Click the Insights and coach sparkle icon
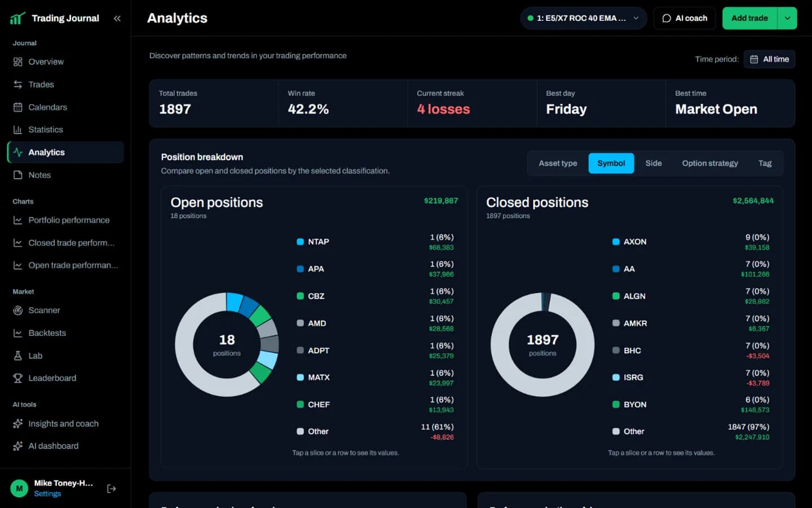Viewport: 812px width, 508px height. [x=18, y=423]
